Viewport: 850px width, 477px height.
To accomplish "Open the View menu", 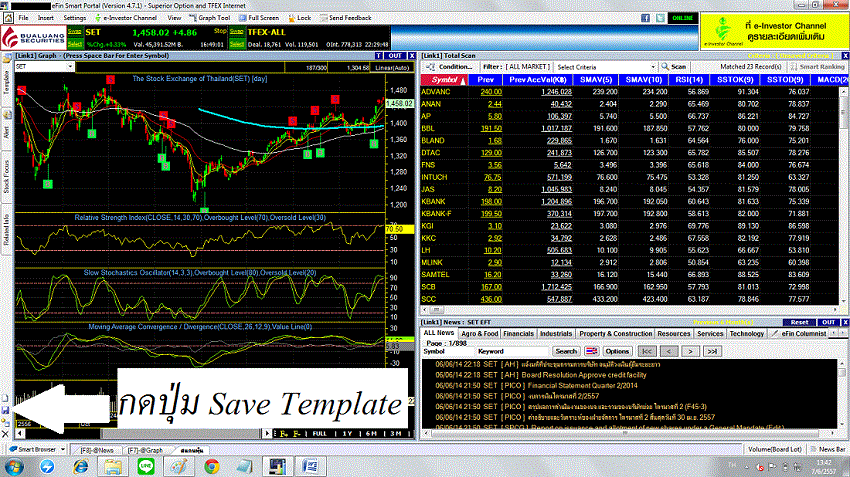I will (174, 18).
